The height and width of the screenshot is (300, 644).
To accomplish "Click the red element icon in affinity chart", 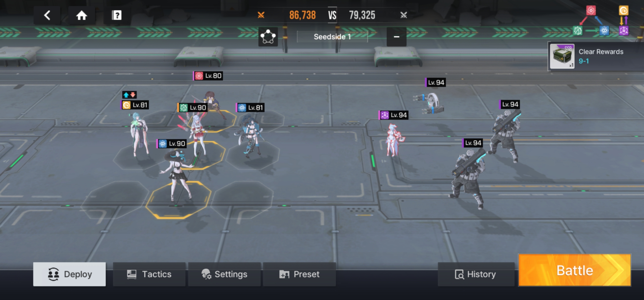I will (591, 11).
